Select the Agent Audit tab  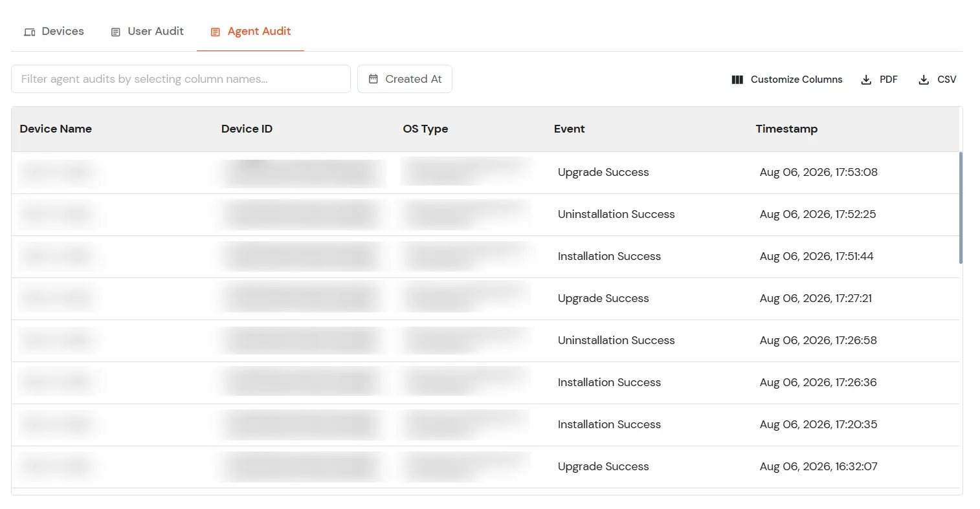click(251, 31)
